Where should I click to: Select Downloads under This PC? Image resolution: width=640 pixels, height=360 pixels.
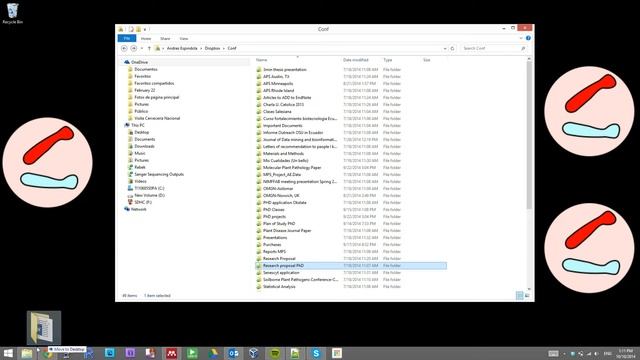[x=144, y=146]
